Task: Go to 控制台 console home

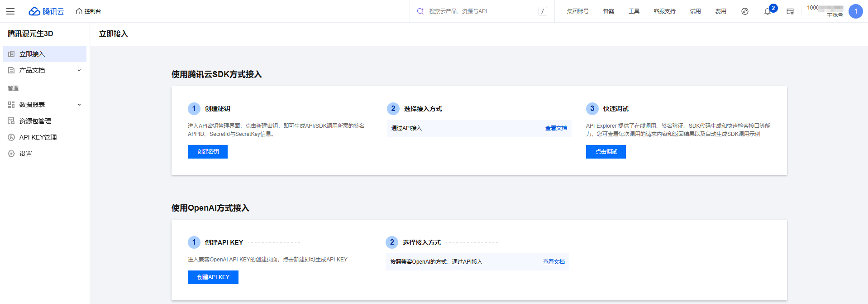Action: (89, 11)
